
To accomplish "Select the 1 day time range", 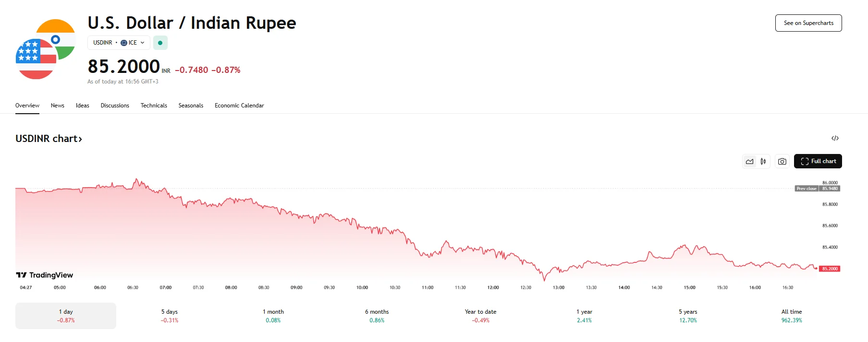I will click(66, 316).
